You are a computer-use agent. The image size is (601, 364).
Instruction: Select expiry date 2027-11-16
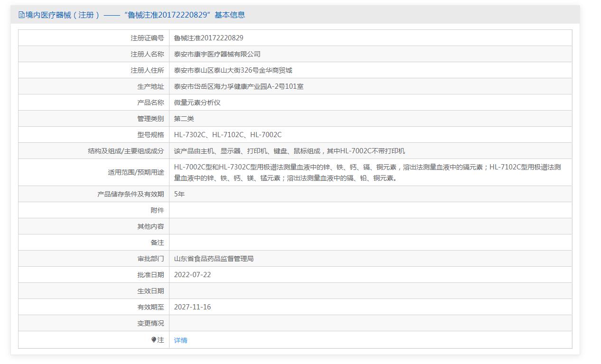coord(193,307)
